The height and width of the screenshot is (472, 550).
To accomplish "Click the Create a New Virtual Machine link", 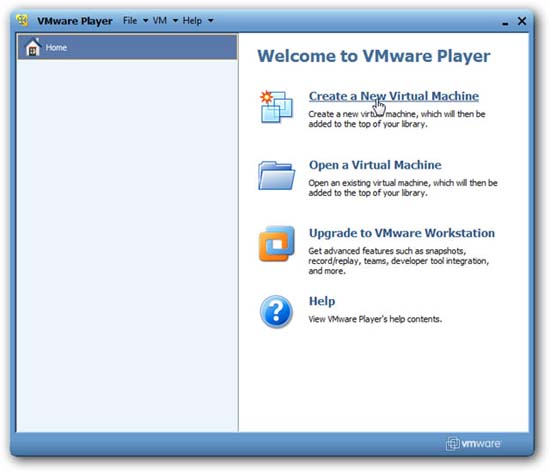I will click(x=394, y=96).
